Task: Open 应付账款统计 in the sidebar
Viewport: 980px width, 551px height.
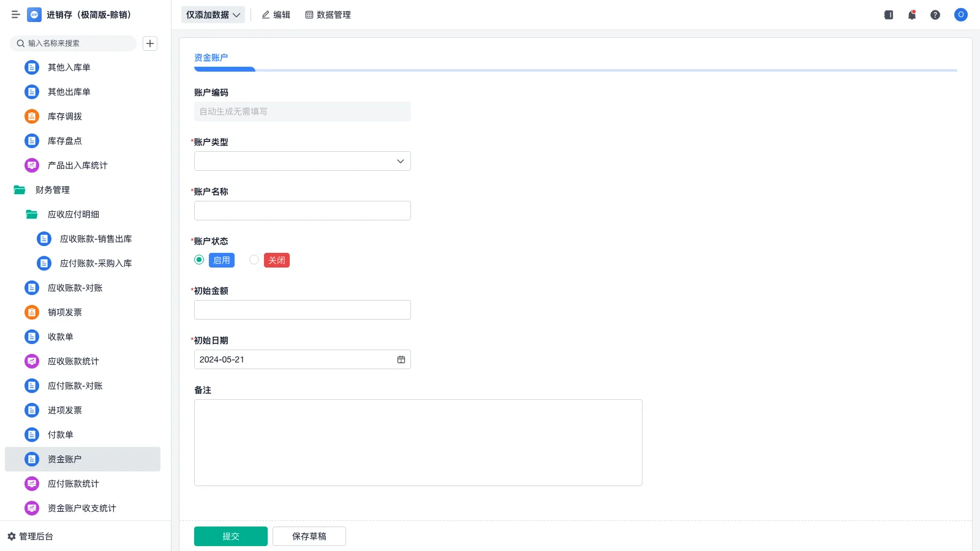Action: coord(83,484)
